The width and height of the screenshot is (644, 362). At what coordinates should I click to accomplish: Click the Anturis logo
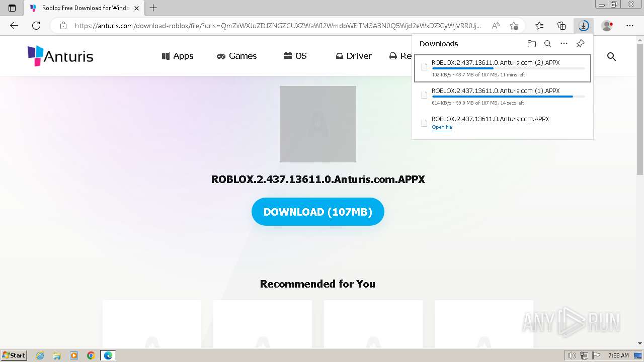click(x=60, y=56)
